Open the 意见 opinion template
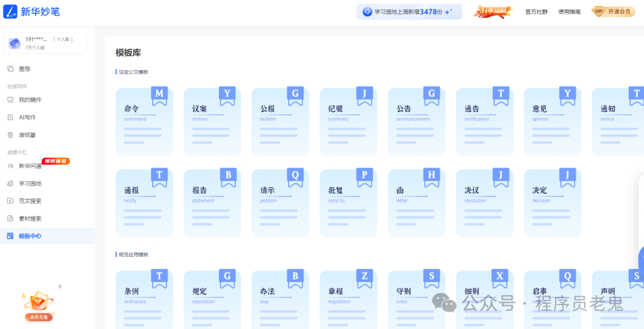Screen dimensions: 644x329 pos(553,122)
